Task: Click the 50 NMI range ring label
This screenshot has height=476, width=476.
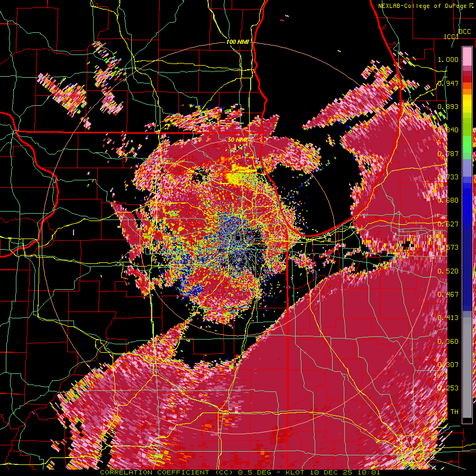Action: pos(238,140)
